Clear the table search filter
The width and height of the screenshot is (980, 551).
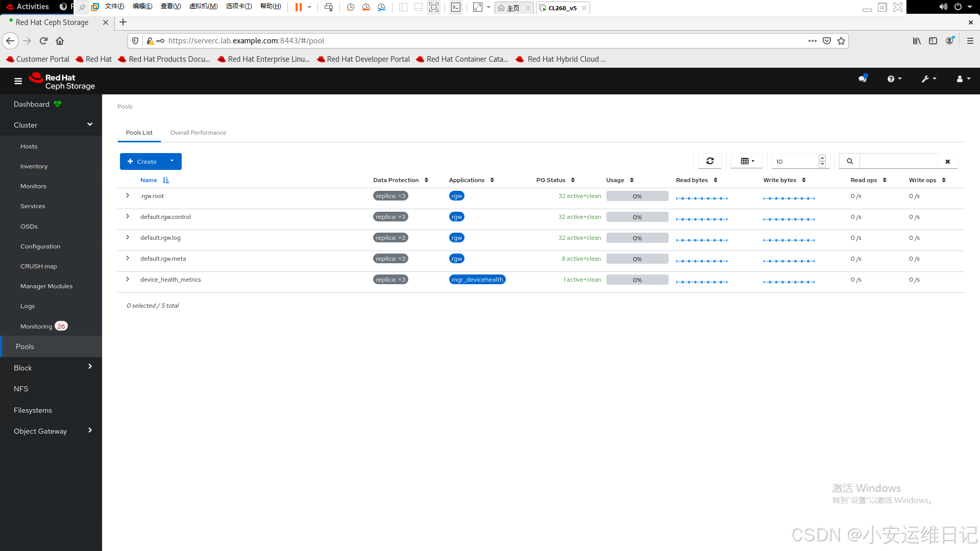coord(948,161)
